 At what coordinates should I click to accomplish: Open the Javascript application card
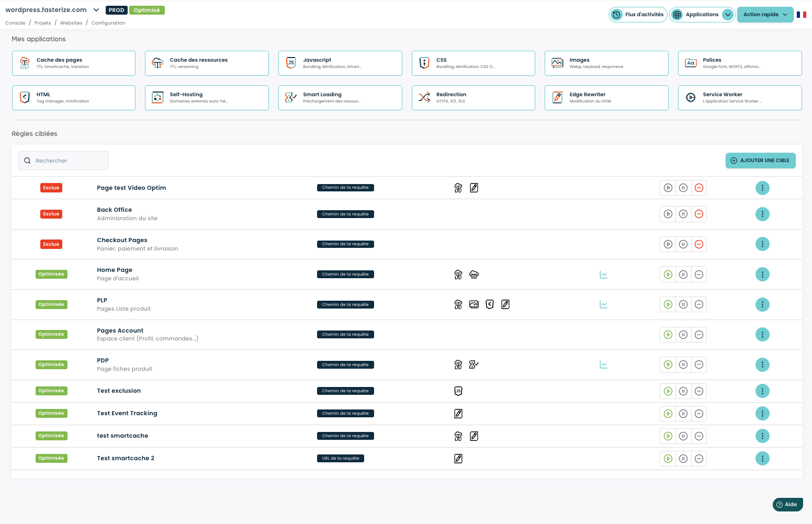pos(340,63)
